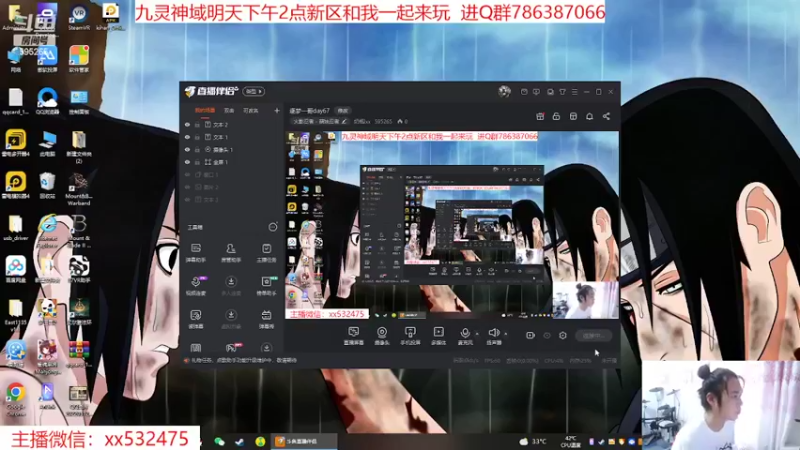This screenshot has height=450, width=800.
Task: Open Steam from the taskbar
Action: point(239,441)
